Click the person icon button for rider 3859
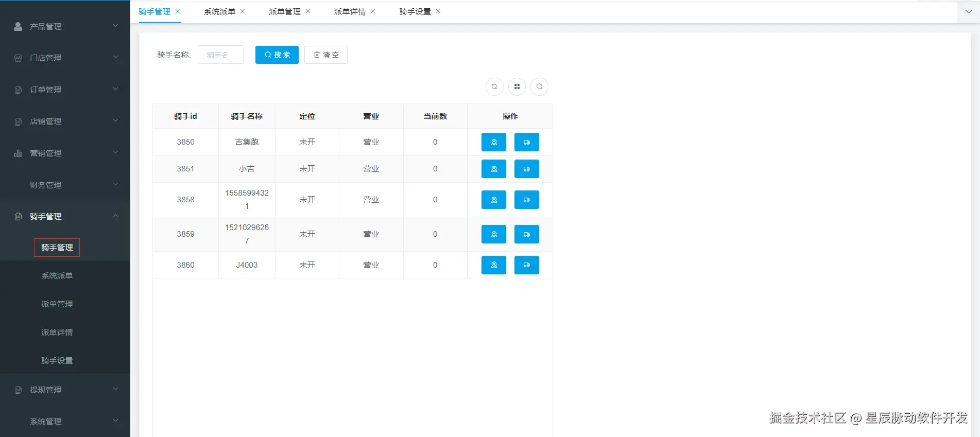The width and height of the screenshot is (980, 437). point(494,234)
